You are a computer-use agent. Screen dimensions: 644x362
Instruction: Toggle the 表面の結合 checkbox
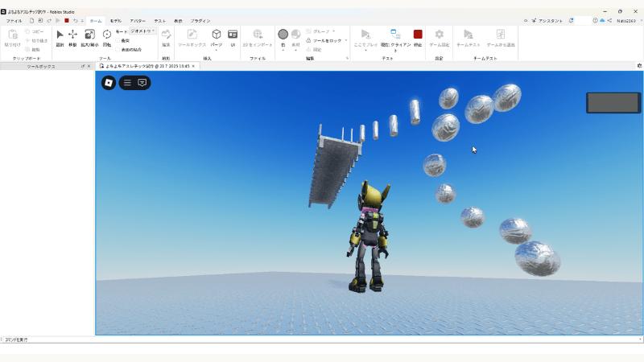(118, 49)
